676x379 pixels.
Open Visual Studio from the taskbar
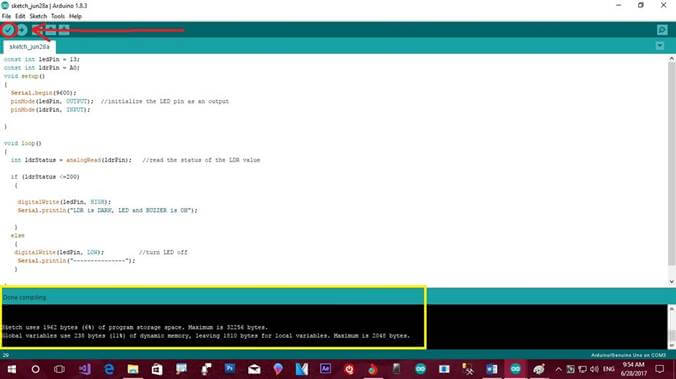point(84,369)
